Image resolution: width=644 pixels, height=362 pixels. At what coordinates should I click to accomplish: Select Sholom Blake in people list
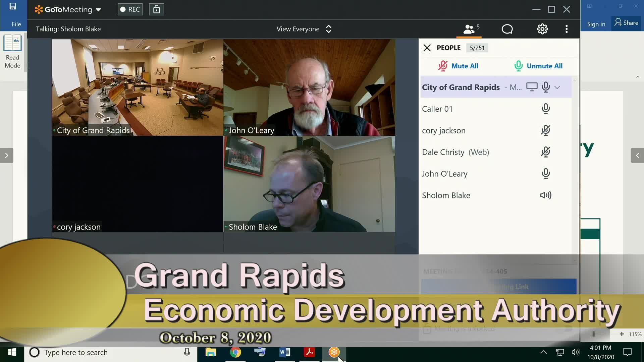496,195
